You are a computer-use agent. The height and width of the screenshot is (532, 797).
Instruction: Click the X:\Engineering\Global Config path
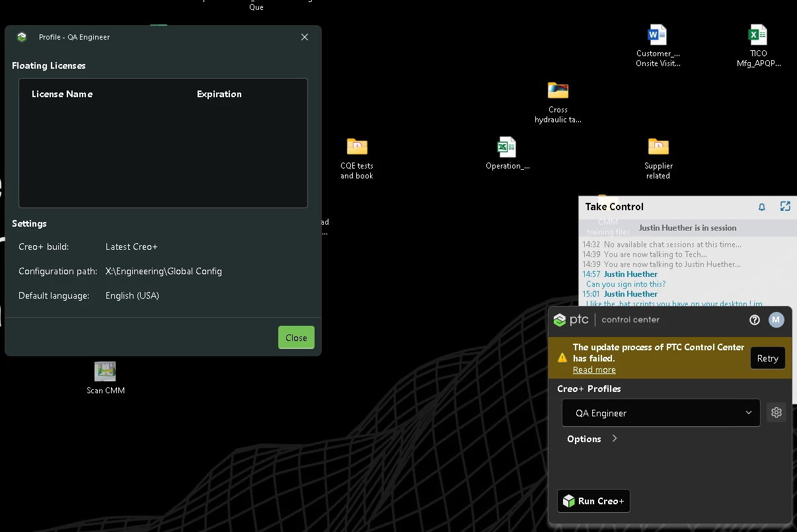164,271
